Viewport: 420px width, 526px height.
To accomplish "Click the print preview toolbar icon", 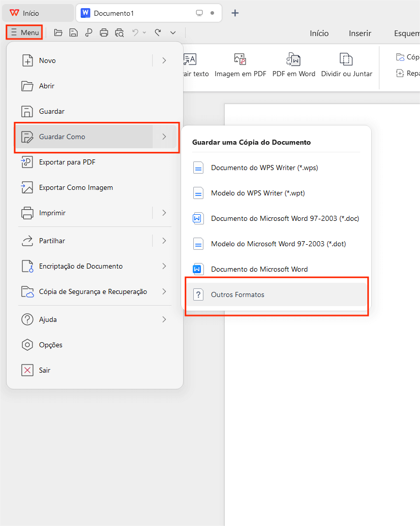I will click(x=119, y=32).
